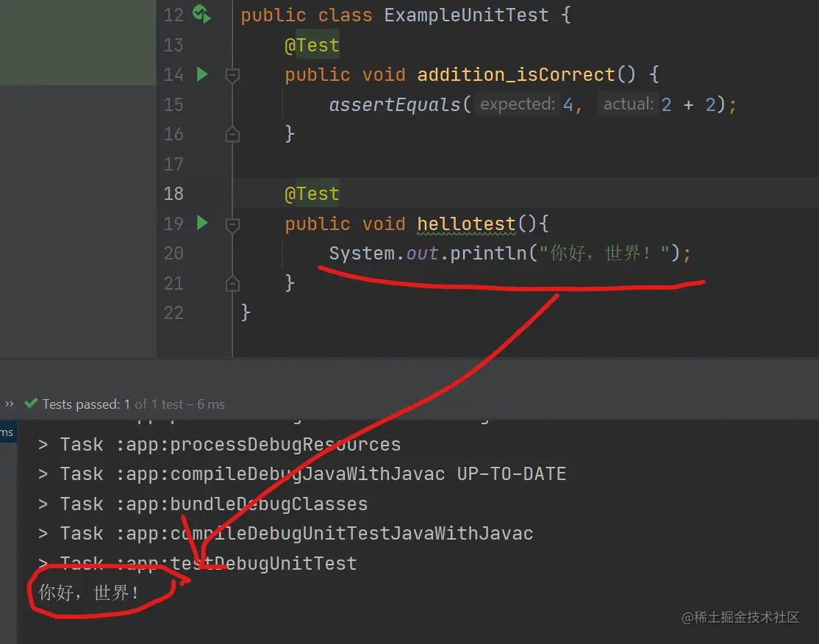
Task: Click the Task :app:processDebugResources output line
Action: (x=219, y=445)
